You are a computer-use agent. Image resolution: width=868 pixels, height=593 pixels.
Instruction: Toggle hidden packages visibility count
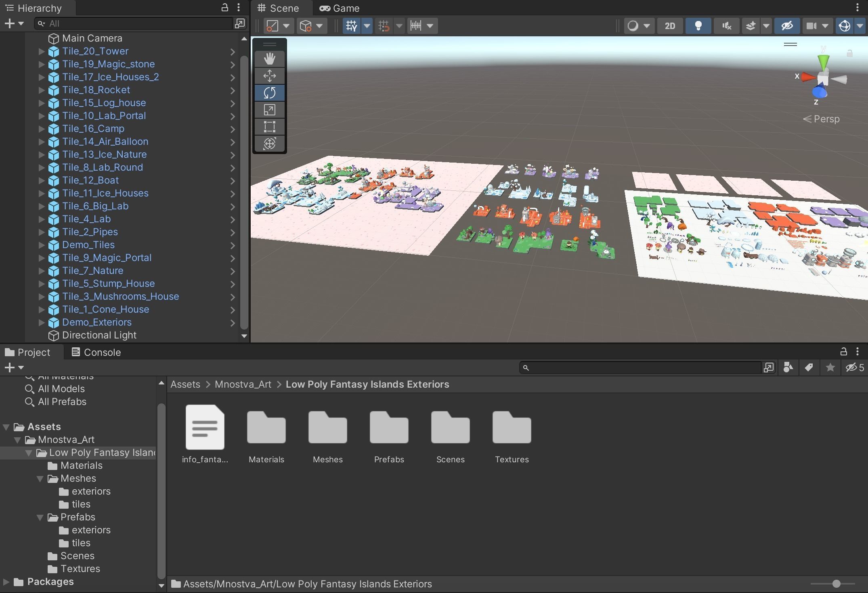point(855,367)
